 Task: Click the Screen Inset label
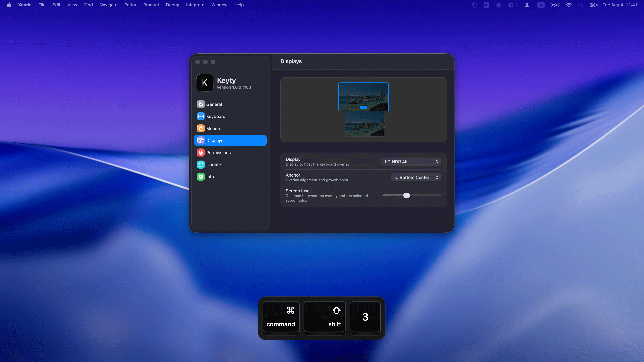[298, 191]
